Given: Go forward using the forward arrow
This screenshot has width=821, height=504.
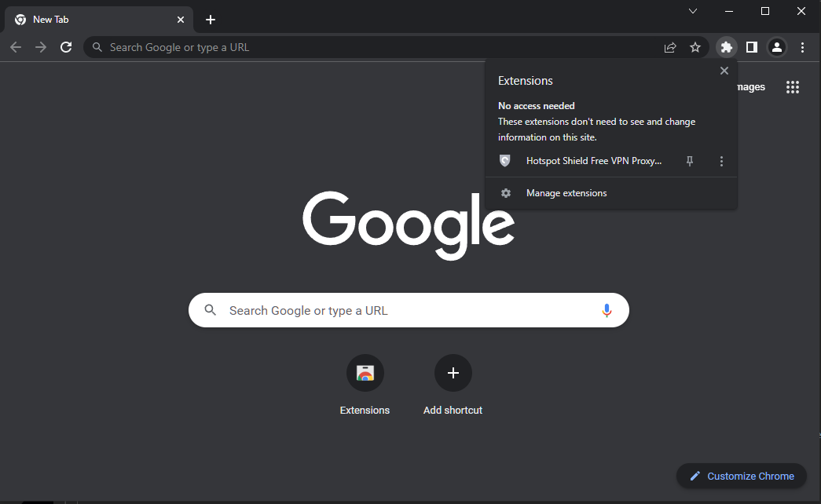Looking at the screenshot, I should (x=41, y=47).
